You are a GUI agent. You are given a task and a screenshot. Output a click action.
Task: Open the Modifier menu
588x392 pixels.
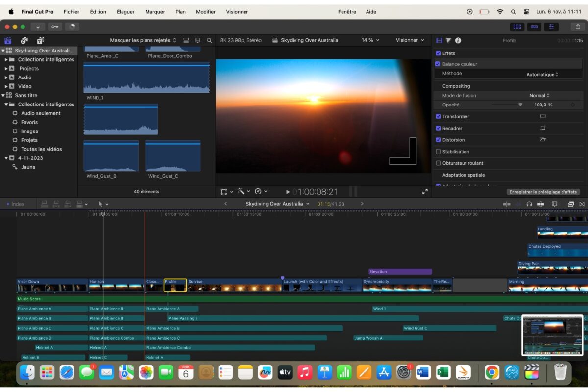pos(206,12)
